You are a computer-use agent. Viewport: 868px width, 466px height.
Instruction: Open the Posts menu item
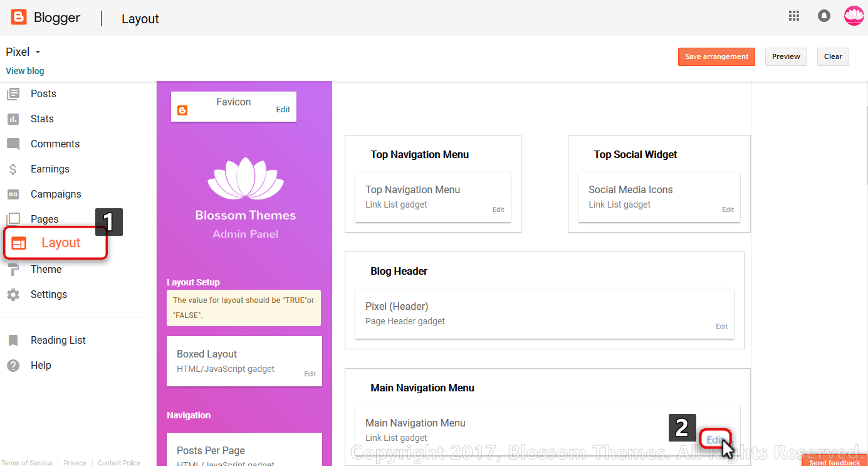[x=43, y=94]
